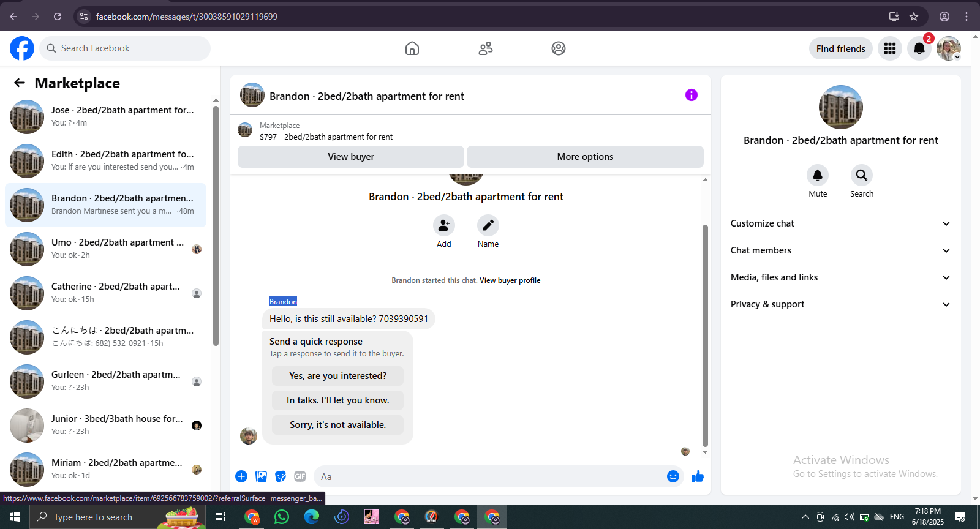Expand the Privacy & support section
The width and height of the screenshot is (980, 529).
pos(840,304)
